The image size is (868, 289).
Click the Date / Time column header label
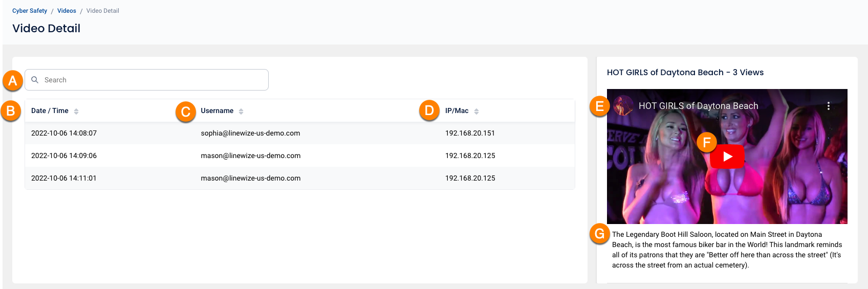[x=50, y=111]
